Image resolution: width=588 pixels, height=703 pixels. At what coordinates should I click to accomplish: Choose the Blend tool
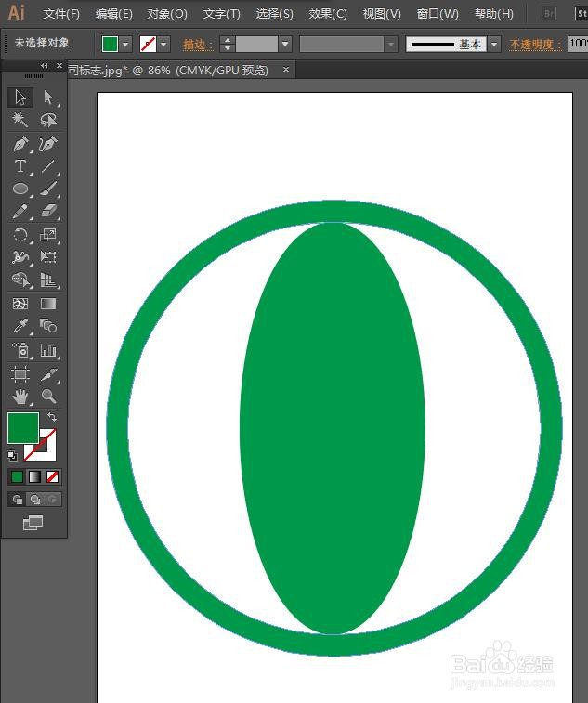[48, 326]
